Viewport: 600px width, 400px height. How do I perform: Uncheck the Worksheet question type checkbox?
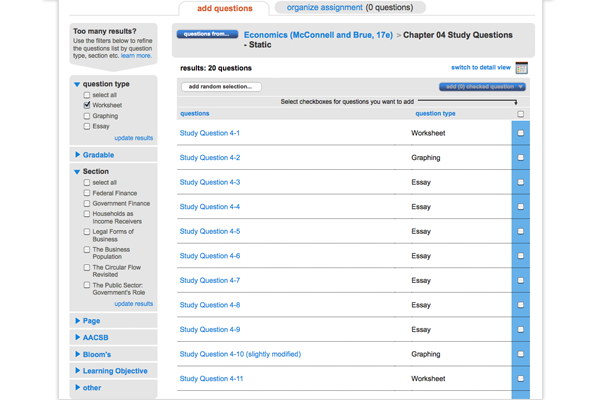[x=88, y=104]
